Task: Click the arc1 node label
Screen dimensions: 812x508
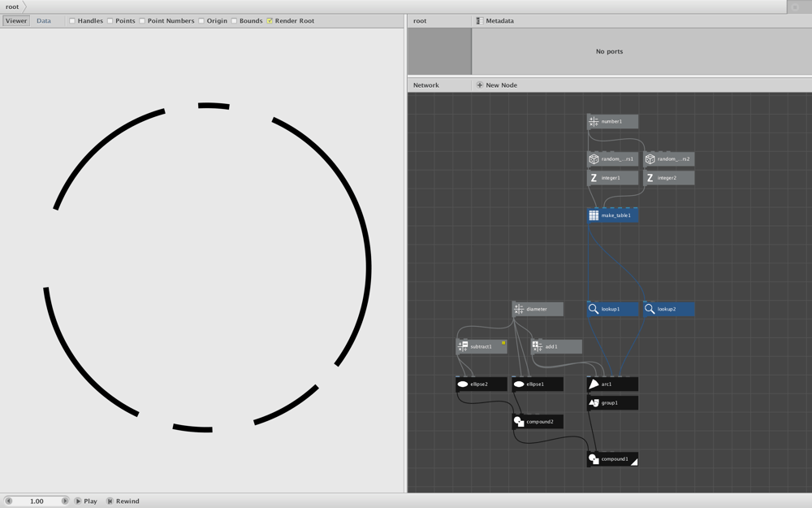Action: click(x=607, y=384)
